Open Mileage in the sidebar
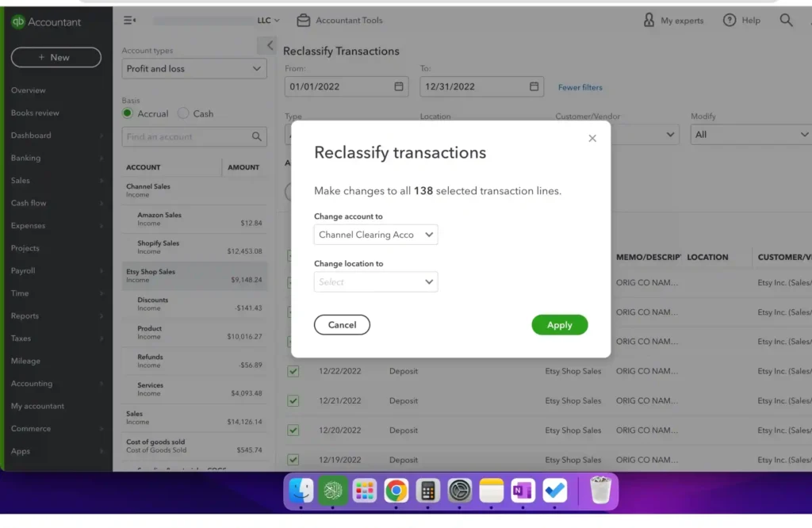This screenshot has height=528, width=812. (25, 361)
